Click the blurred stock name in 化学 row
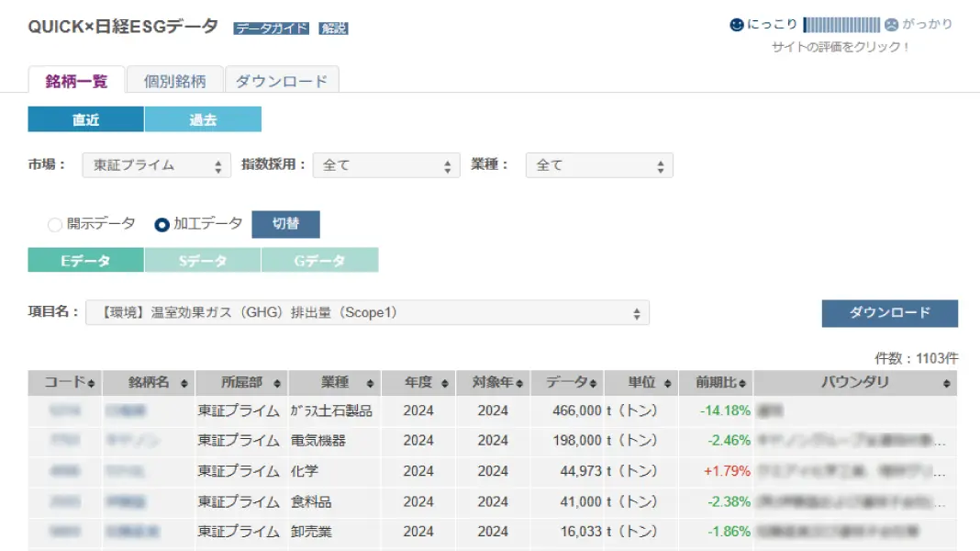Screen dimensions: 980x551 coord(125,471)
